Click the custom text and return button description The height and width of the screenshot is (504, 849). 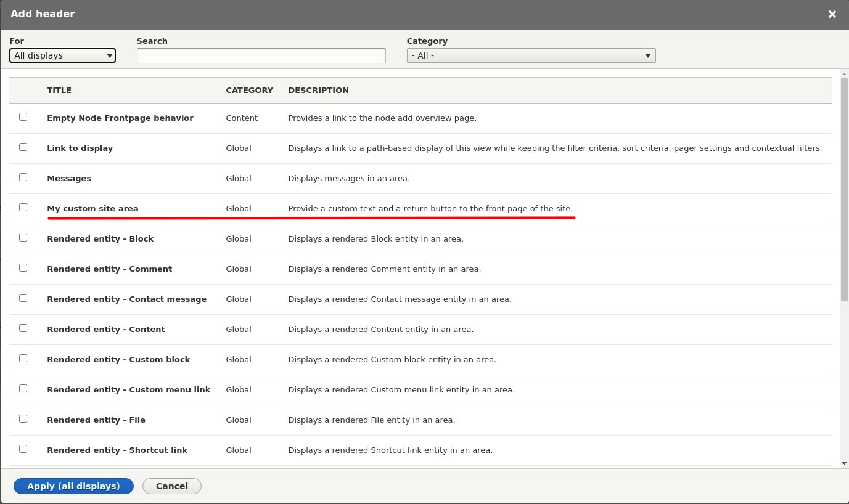(x=430, y=209)
